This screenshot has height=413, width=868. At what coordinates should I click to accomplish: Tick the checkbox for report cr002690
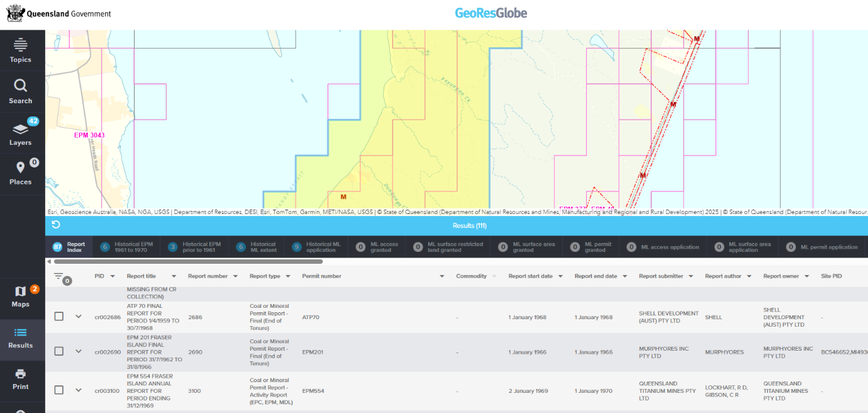[58, 351]
